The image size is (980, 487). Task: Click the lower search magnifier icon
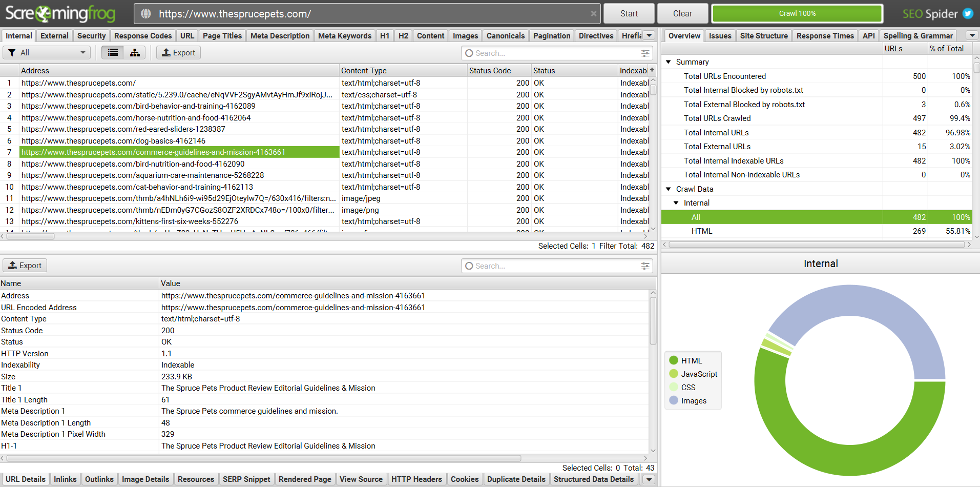pyautogui.click(x=469, y=266)
